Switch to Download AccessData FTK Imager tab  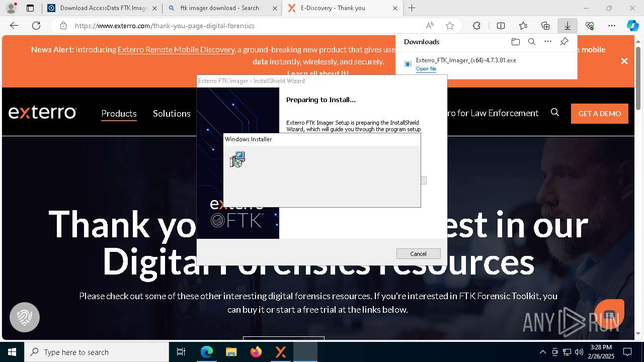pyautogui.click(x=103, y=8)
